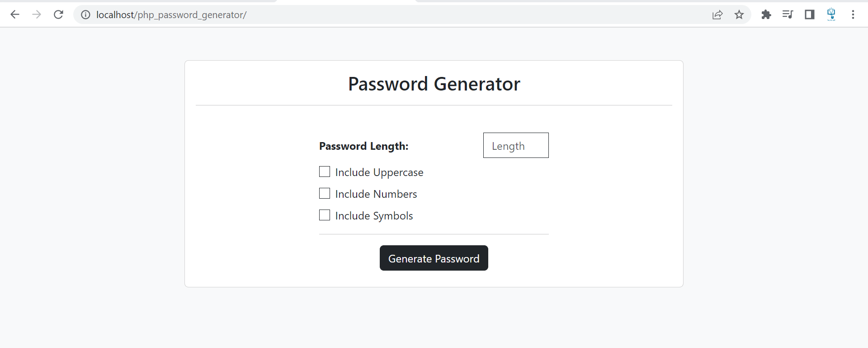Open Chrome three-dot menu
868x348 pixels.
[853, 14]
